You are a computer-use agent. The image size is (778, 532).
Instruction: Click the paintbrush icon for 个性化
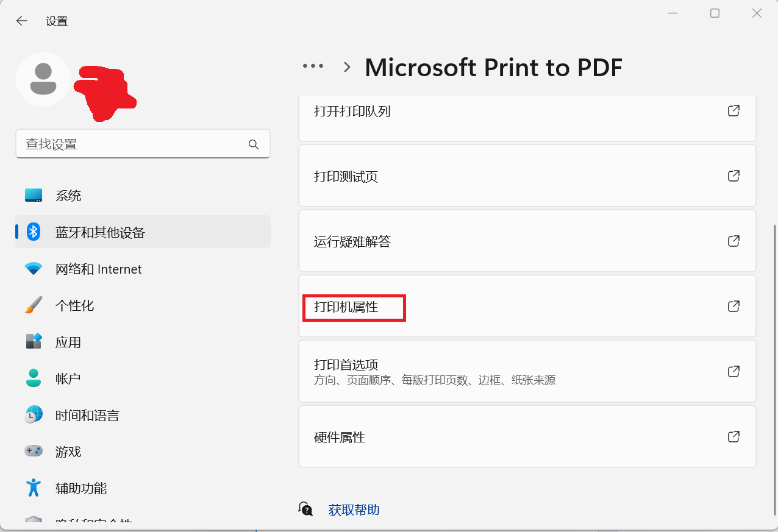coord(34,305)
